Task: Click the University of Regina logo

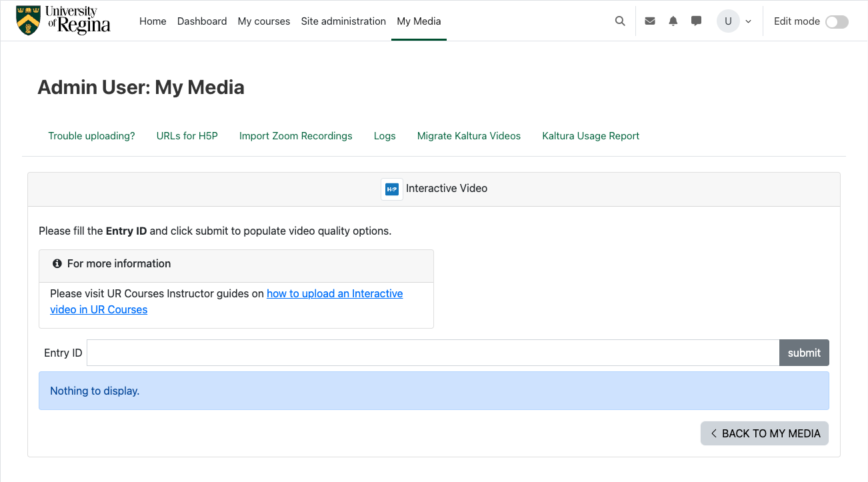Action: tap(63, 21)
